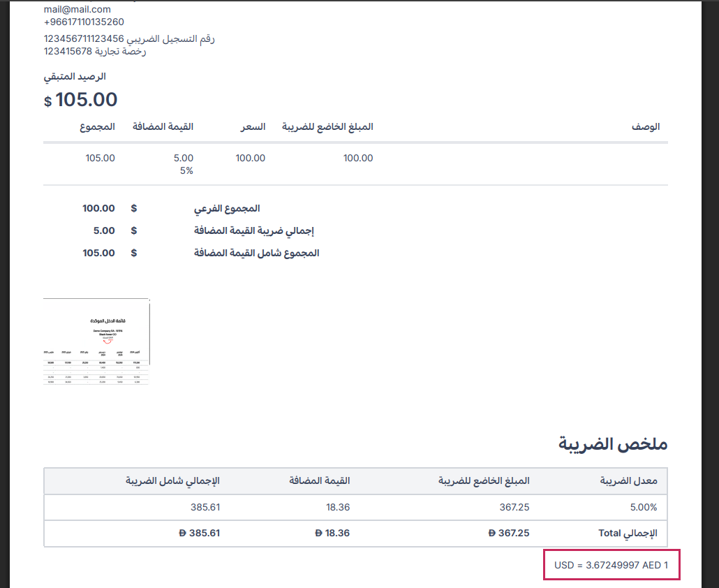
Task: Click the المجموع column header in items table
Action: [x=97, y=126]
